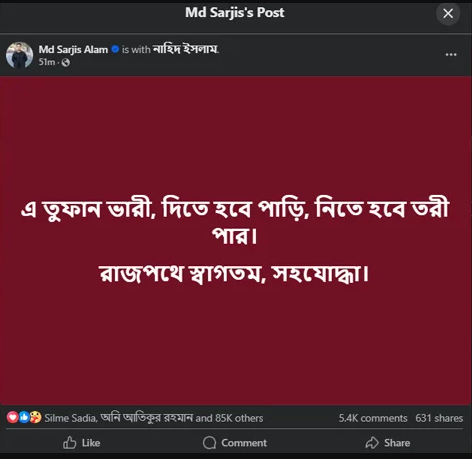Open অনি আতিকুর রহমান reactor name
Image resolution: width=472 pixels, height=459 pixels.
147,418
